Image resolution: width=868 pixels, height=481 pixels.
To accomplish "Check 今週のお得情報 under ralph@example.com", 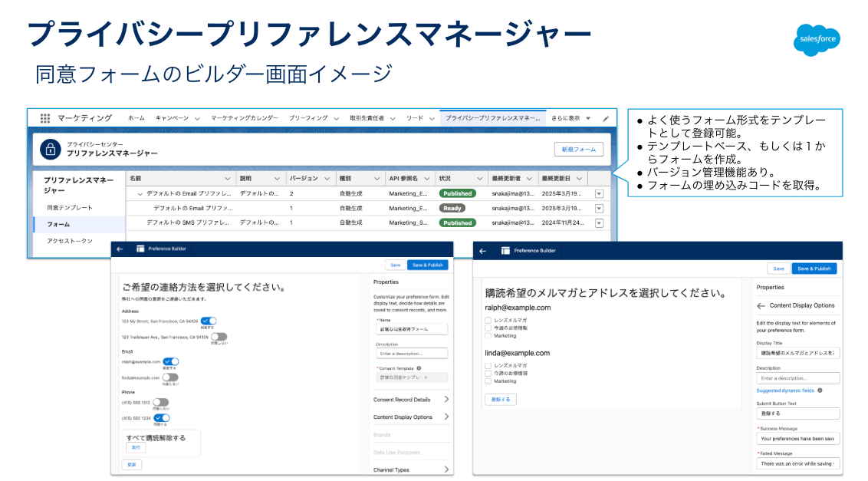I will [x=488, y=328].
